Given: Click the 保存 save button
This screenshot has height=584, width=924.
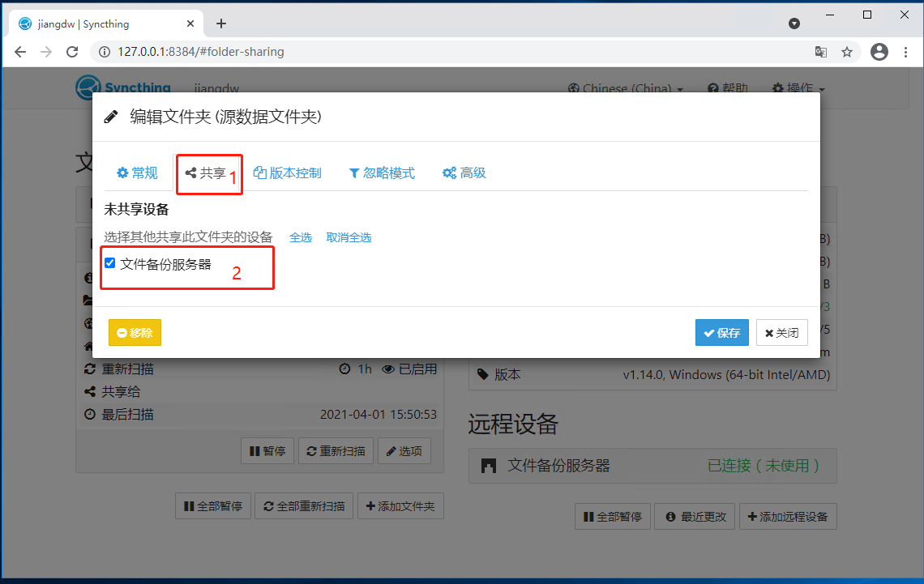Looking at the screenshot, I should tap(721, 332).
